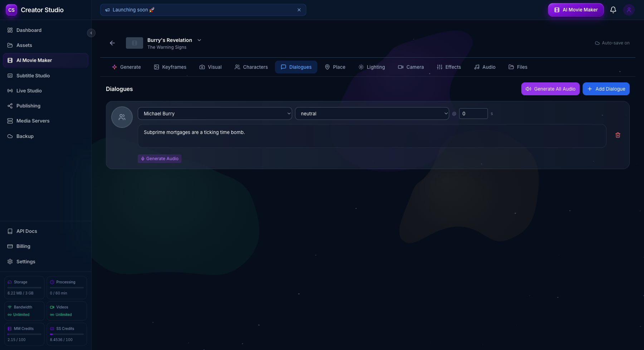Switch to the Keyframes tab

pos(170,67)
